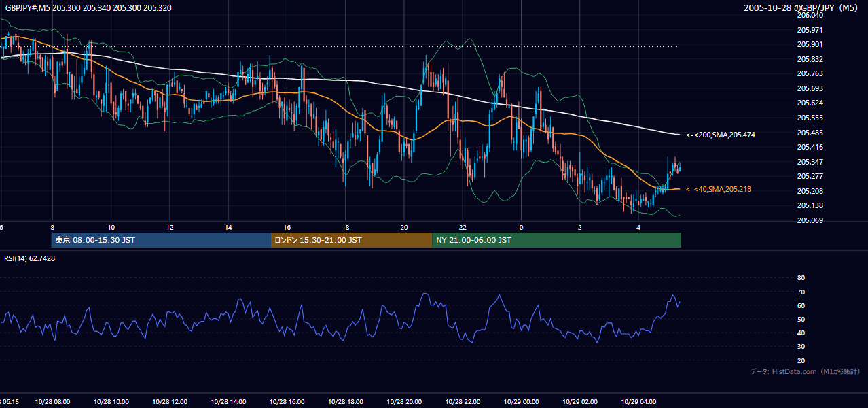Click RSI scale value 40
This screenshot has height=408, width=868.
click(x=801, y=333)
